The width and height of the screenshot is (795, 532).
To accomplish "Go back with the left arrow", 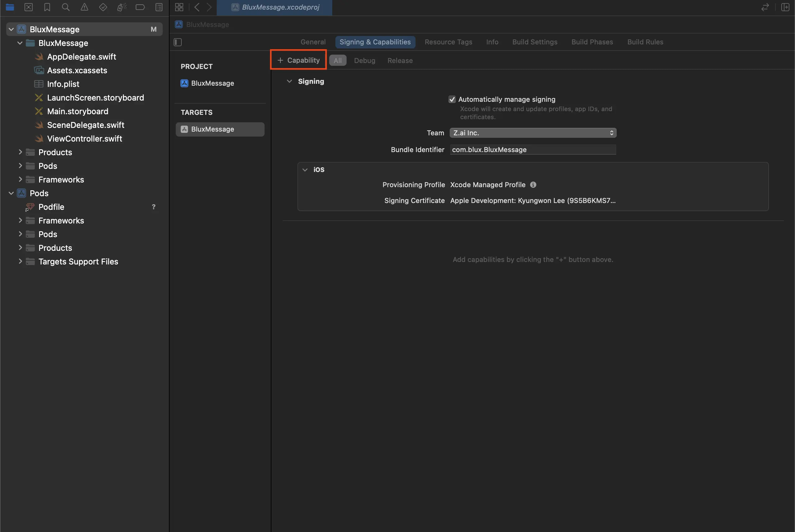I will pos(197,7).
